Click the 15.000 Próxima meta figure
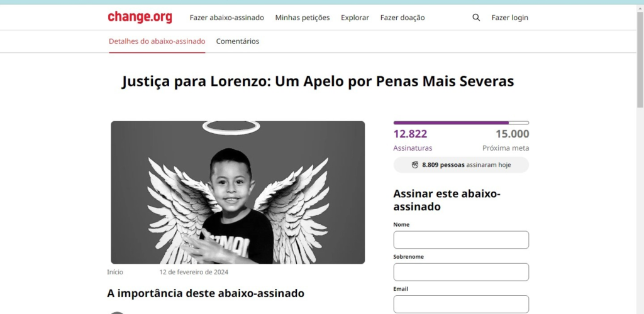The width and height of the screenshot is (644, 314). 506,140
